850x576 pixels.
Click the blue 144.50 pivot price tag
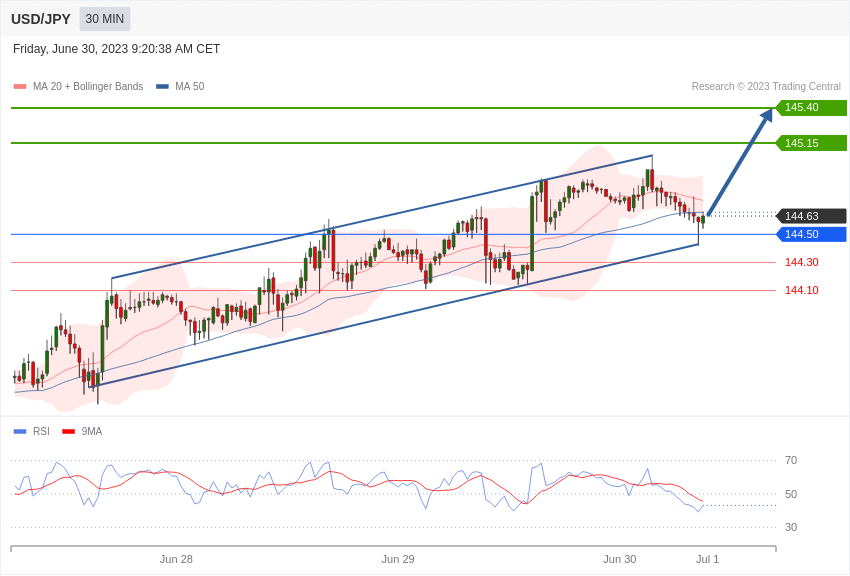[811, 234]
